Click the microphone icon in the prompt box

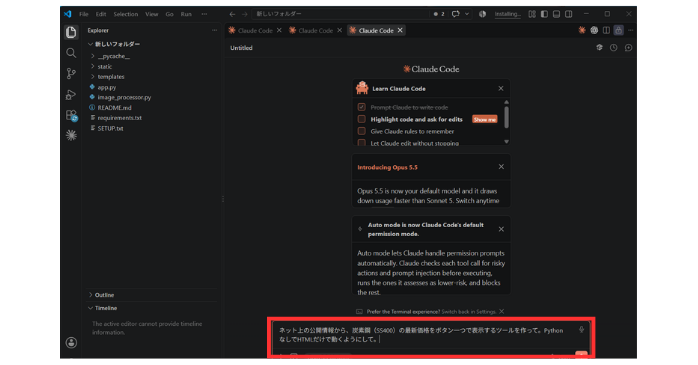581,330
